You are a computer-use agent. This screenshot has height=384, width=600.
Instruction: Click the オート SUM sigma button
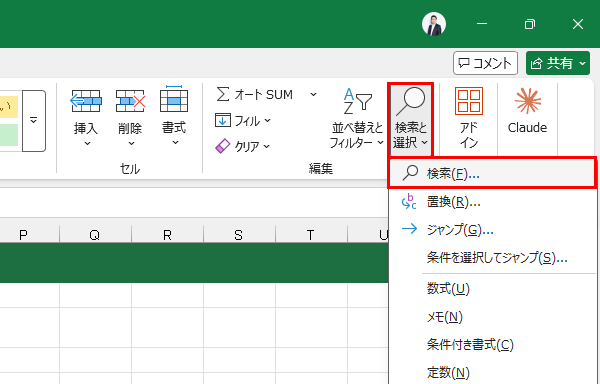pyautogui.click(x=254, y=94)
